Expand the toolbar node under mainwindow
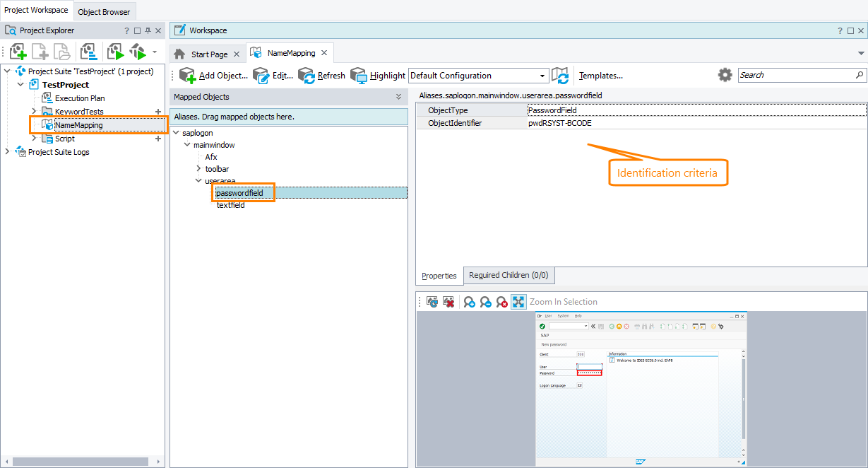The height and width of the screenshot is (468, 868). pyautogui.click(x=198, y=168)
